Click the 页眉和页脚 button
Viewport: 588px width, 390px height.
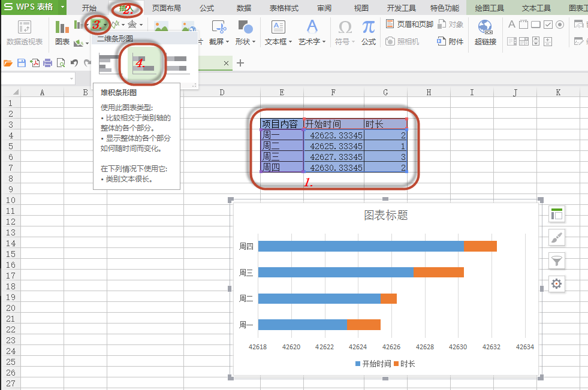point(409,25)
